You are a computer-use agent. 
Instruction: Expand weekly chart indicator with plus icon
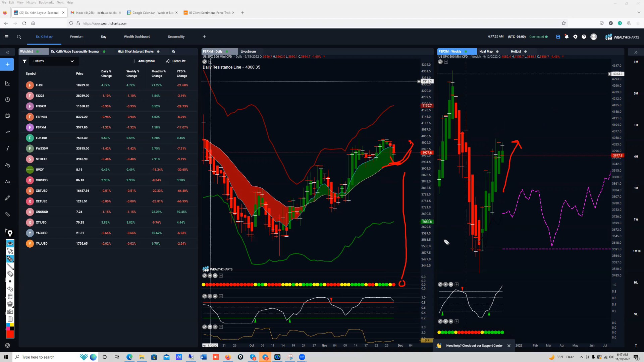click(446, 62)
